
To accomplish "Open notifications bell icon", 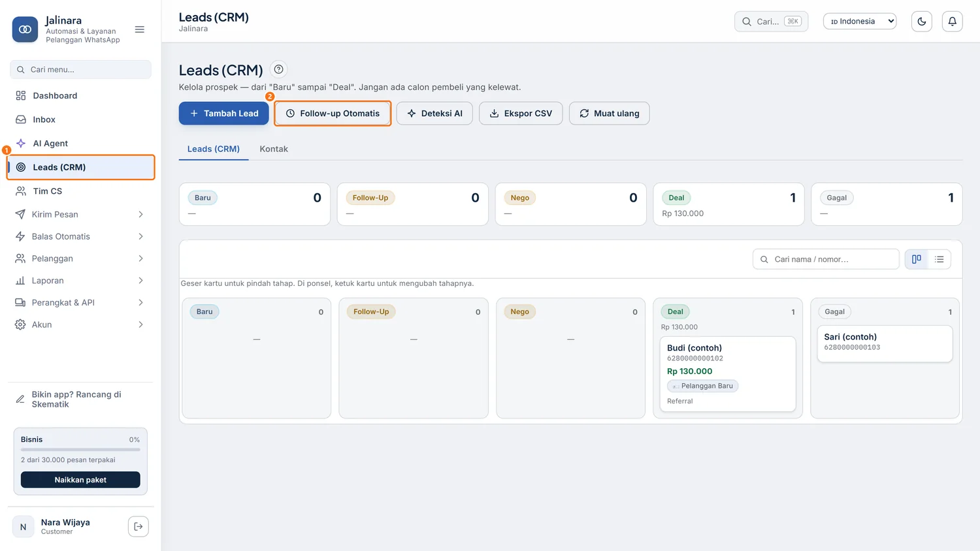I will coord(952,22).
